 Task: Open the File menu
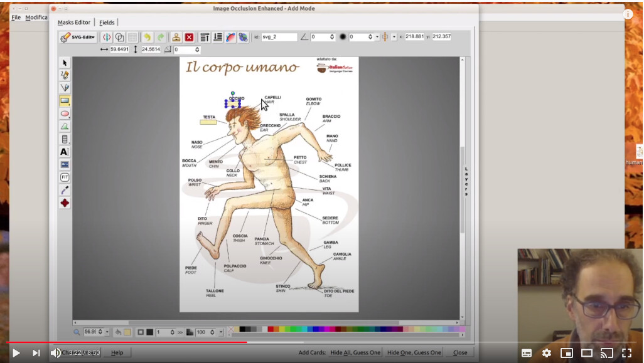click(x=16, y=17)
